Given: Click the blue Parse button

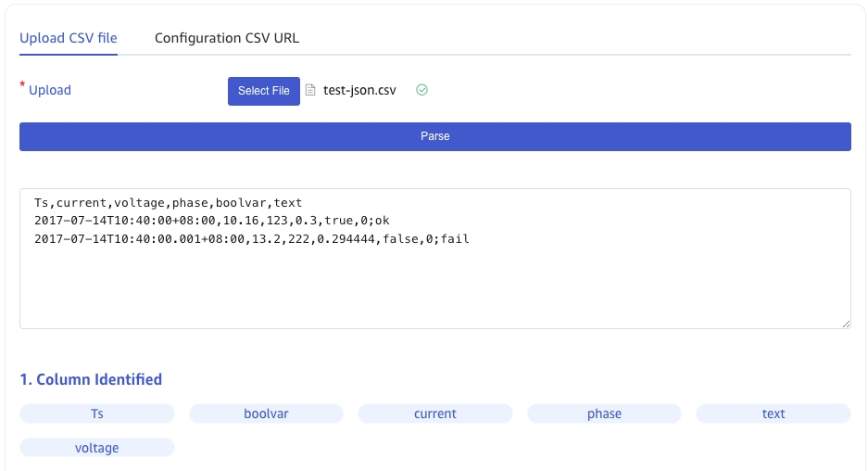Looking at the screenshot, I should pyautogui.click(x=435, y=136).
